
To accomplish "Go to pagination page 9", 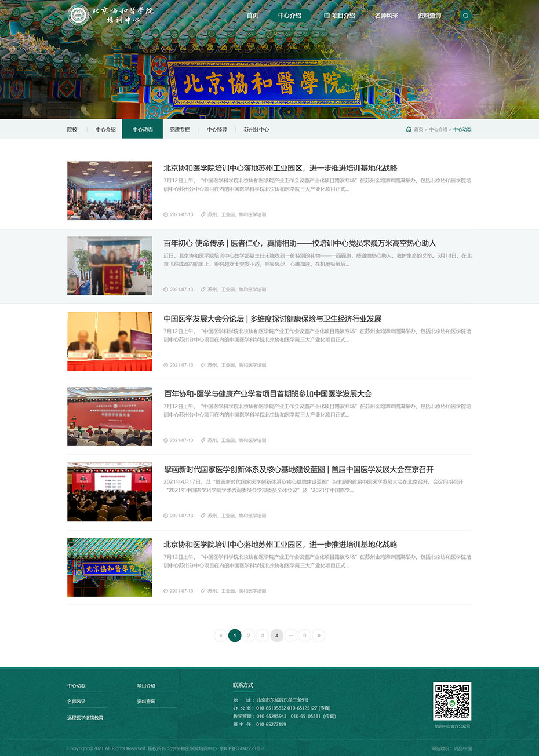I will 304,635.
